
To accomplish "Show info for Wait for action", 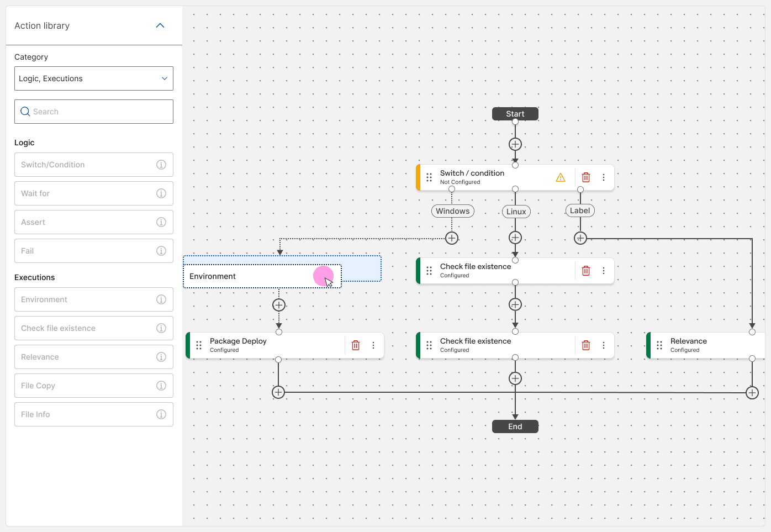I will pyautogui.click(x=161, y=193).
